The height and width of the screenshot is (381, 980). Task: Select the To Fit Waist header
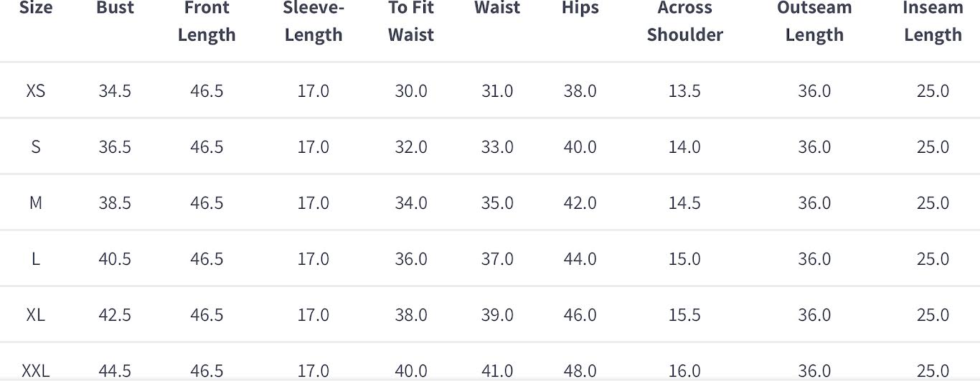[x=411, y=22]
